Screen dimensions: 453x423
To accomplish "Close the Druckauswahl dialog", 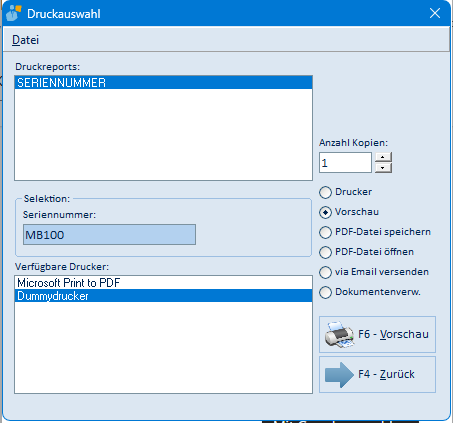I will pyautogui.click(x=435, y=13).
